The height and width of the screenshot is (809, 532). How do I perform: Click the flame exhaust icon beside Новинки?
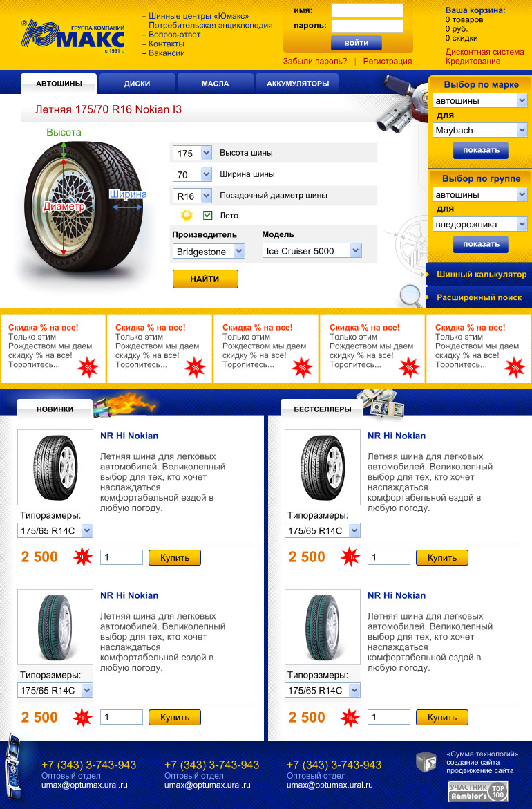[124, 405]
